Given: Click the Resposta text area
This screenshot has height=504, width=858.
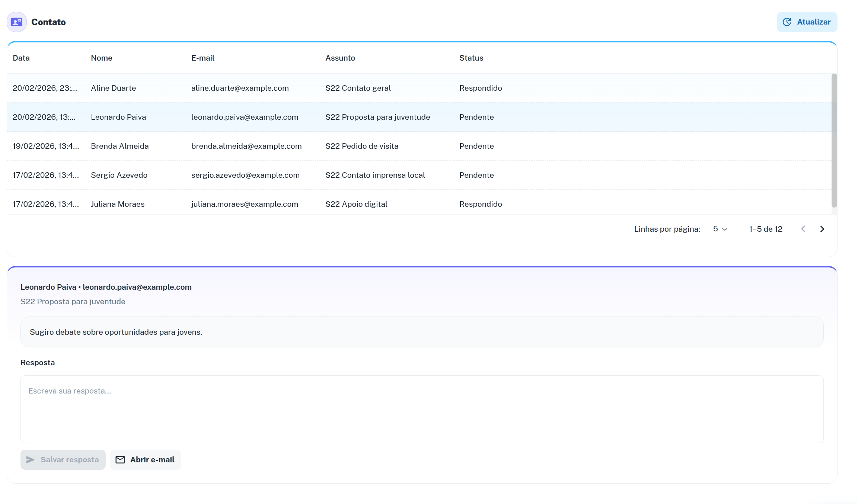Looking at the screenshot, I should pos(422,409).
